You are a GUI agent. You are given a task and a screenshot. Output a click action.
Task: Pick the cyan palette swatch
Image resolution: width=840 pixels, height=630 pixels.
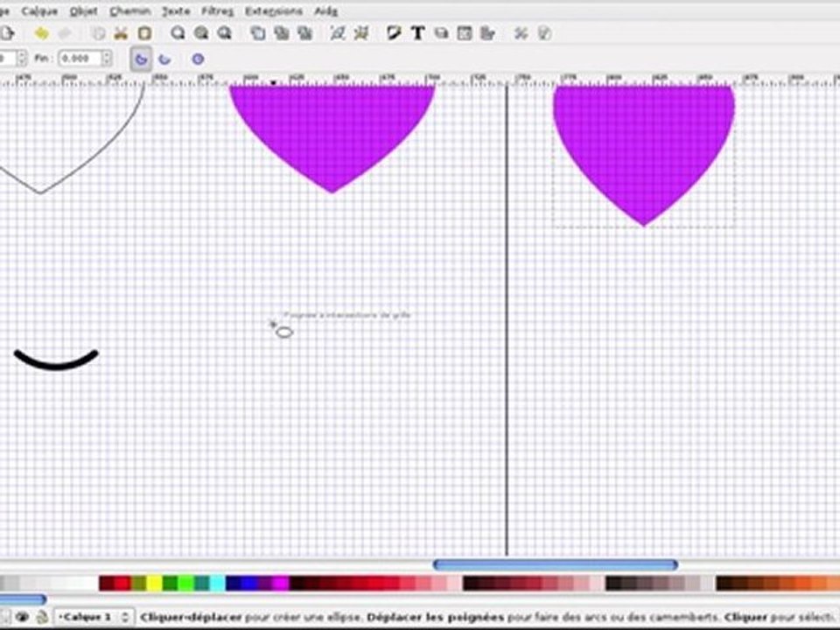[x=218, y=584]
